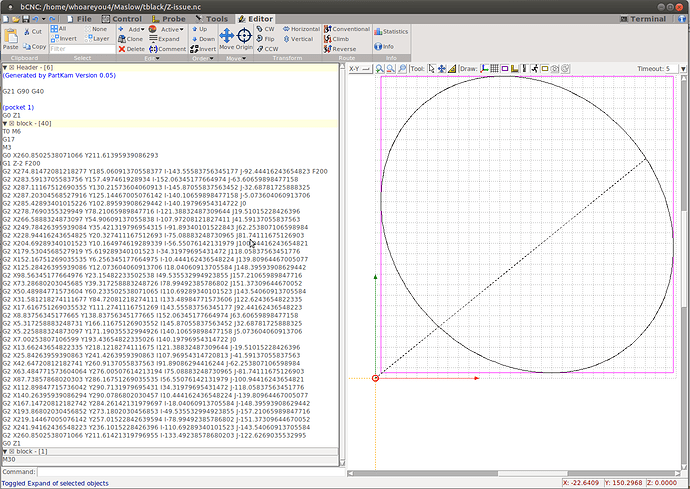Open the Terminal tab
Screen dimensions: 690x489
point(643,19)
